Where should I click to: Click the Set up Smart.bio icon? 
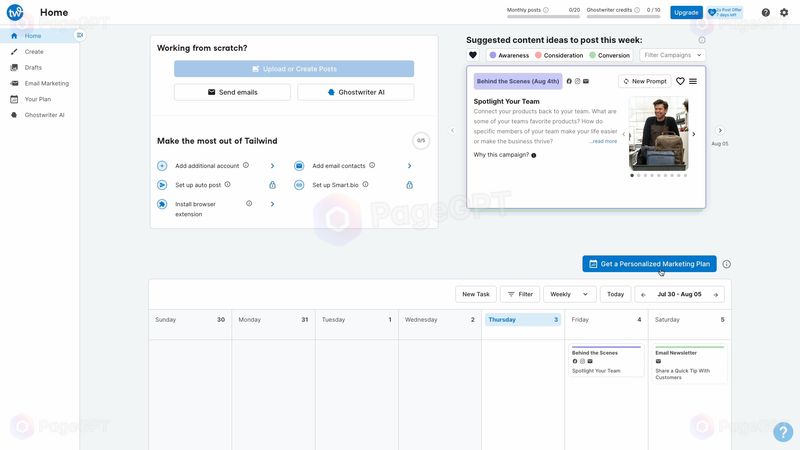click(x=299, y=185)
